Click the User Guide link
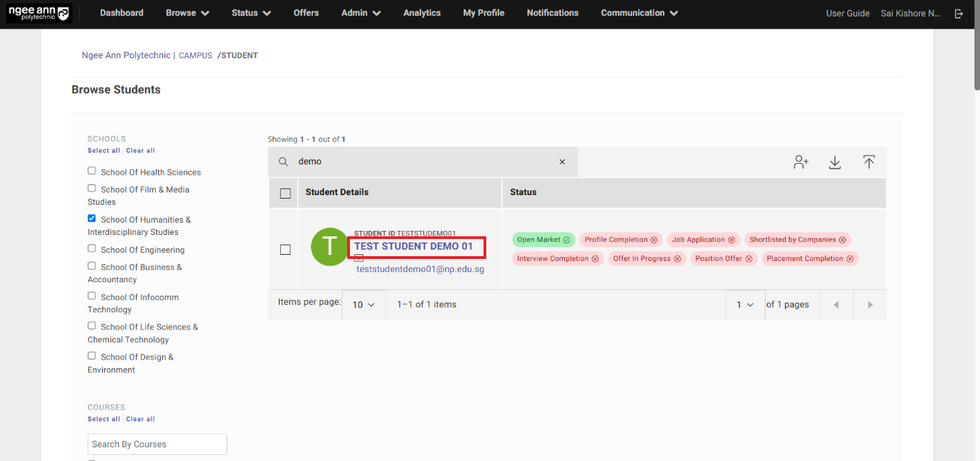 click(x=847, y=14)
